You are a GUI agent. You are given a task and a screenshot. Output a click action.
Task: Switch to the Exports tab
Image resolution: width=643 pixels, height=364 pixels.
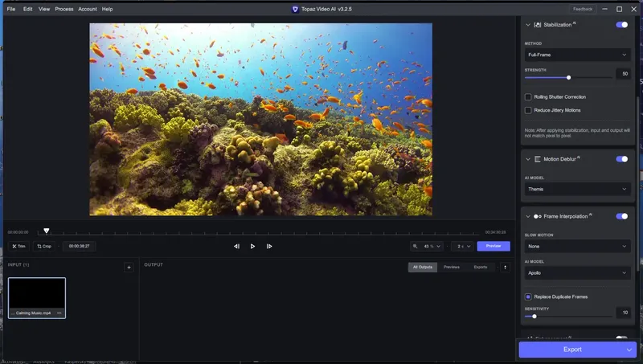tap(480, 267)
